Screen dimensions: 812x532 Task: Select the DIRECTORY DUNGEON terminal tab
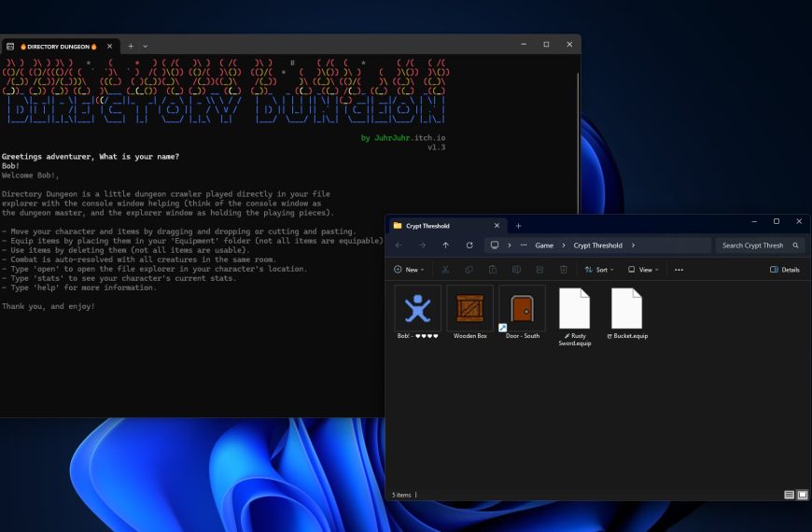pyautogui.click(x=60, y=46)
